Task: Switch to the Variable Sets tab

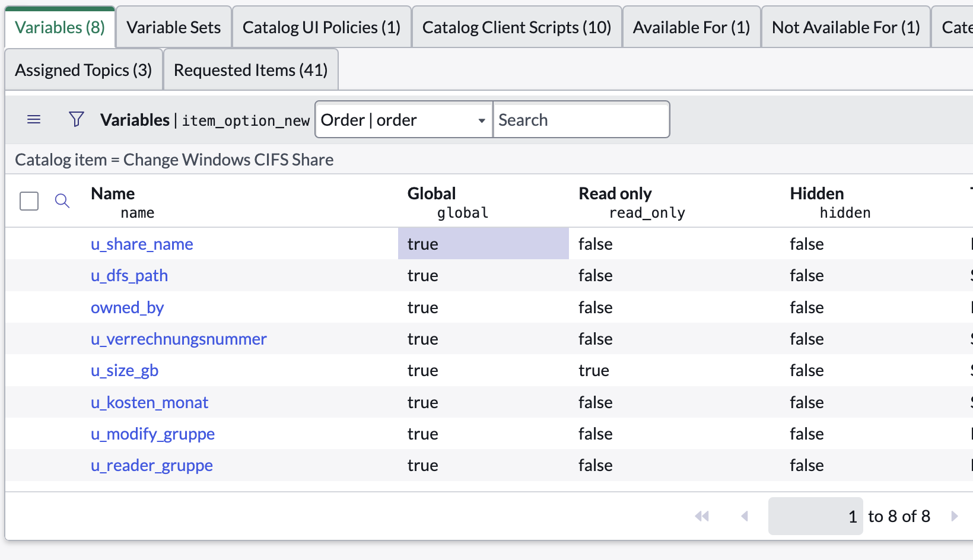Action: (x=173, y=27)
